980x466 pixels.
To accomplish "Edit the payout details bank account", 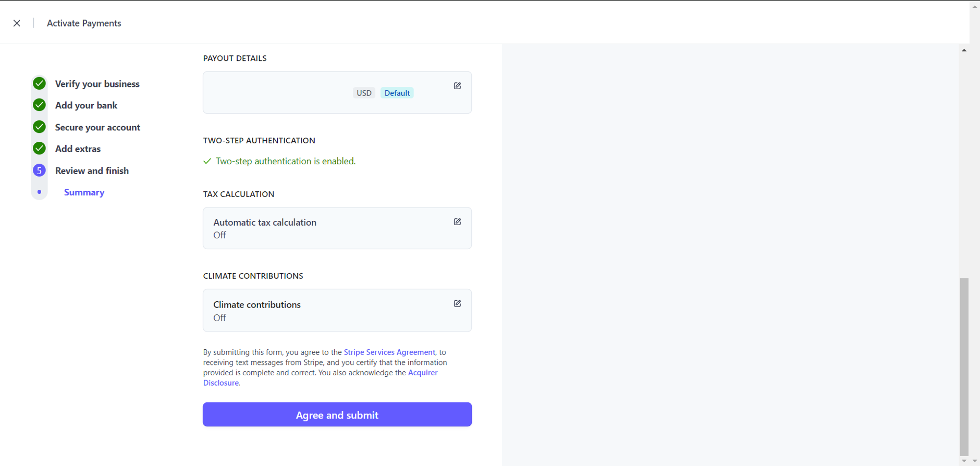I will (457, 86).
